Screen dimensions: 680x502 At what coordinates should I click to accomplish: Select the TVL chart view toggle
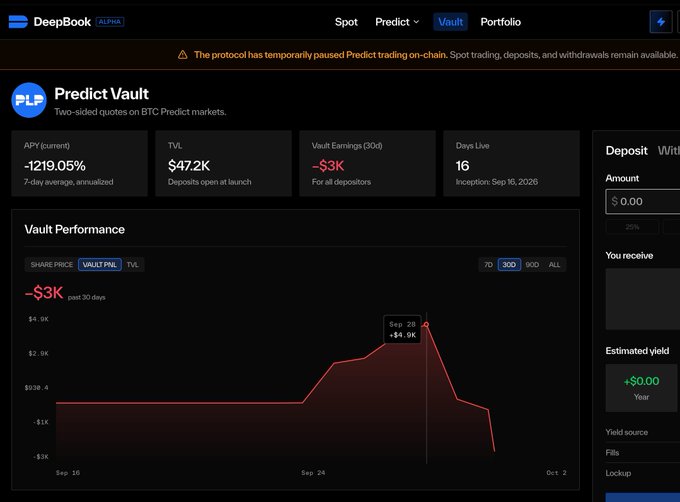coord(133,264)
